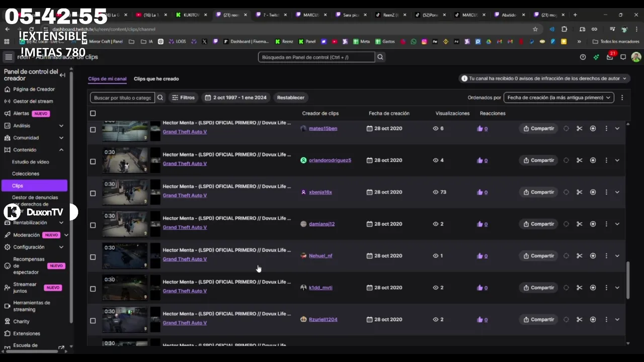Expand the xbenja16x clip row details
This screenshot has width=644, height=362.
coord(617,192)
